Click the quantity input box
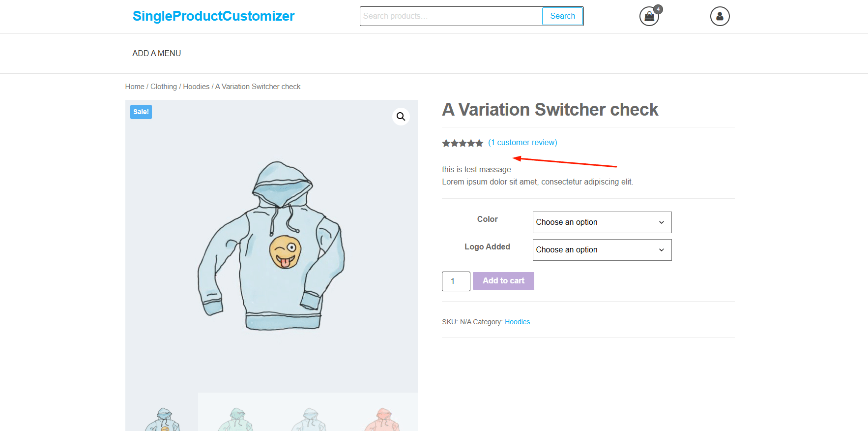Screen dimensions: 868x431 point(456,281)
